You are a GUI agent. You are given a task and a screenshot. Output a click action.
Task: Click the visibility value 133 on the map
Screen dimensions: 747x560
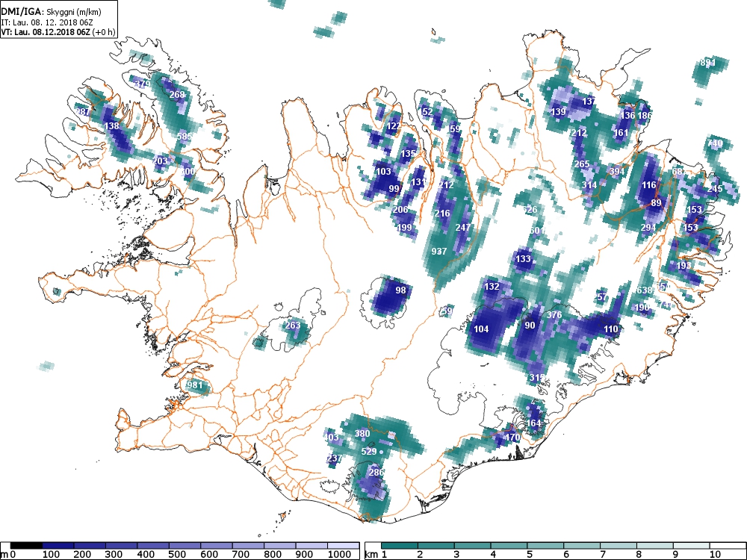click(x=523, y=259)
